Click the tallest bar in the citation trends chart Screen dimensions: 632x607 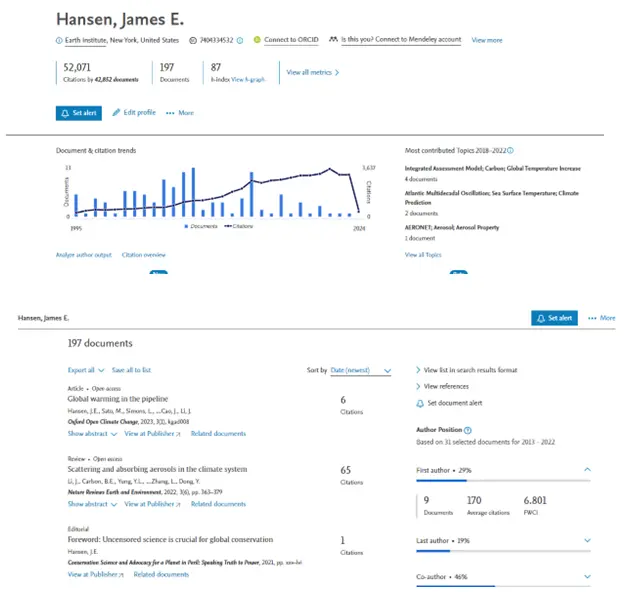193,192
